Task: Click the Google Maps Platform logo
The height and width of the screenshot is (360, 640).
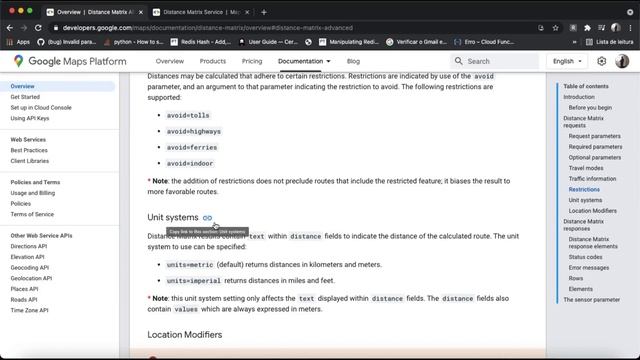Action: (x=70, y=61)
